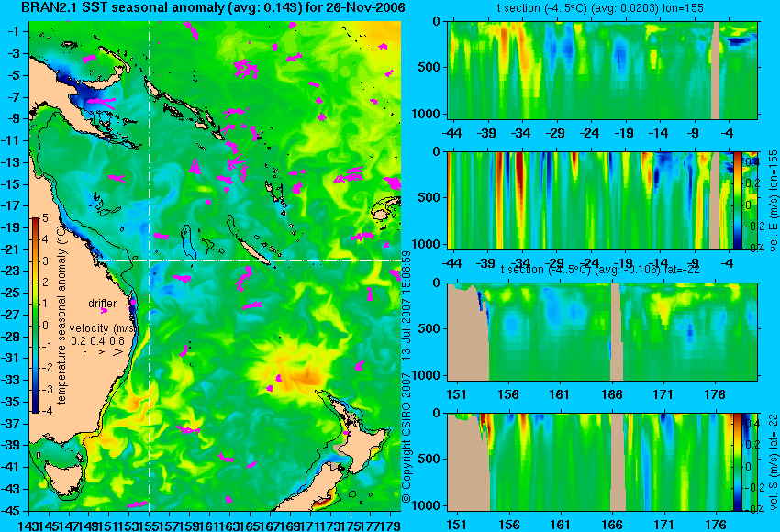This screenshot has height=532, width=780.
Task: Click the 'drifter' legend label
Action: (x=103, y=304)
